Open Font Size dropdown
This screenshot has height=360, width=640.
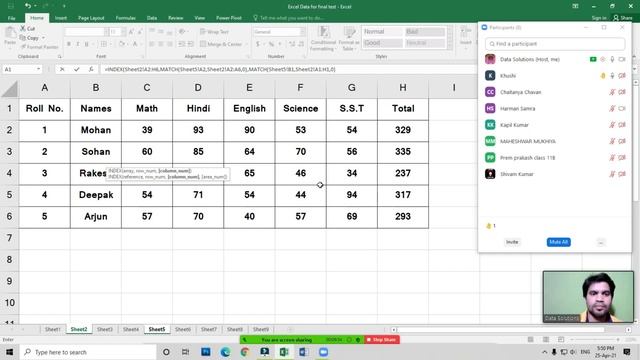coord(123,31)
